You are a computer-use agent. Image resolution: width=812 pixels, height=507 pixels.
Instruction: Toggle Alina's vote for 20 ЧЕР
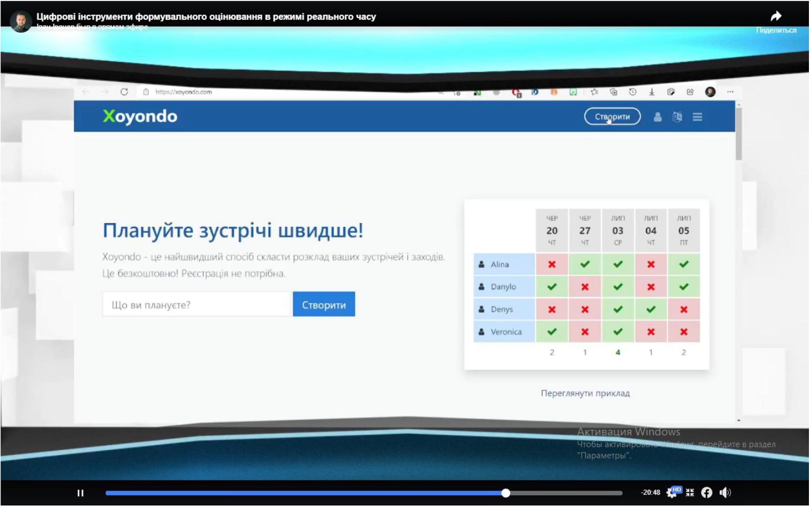click(x=552, y=265)
